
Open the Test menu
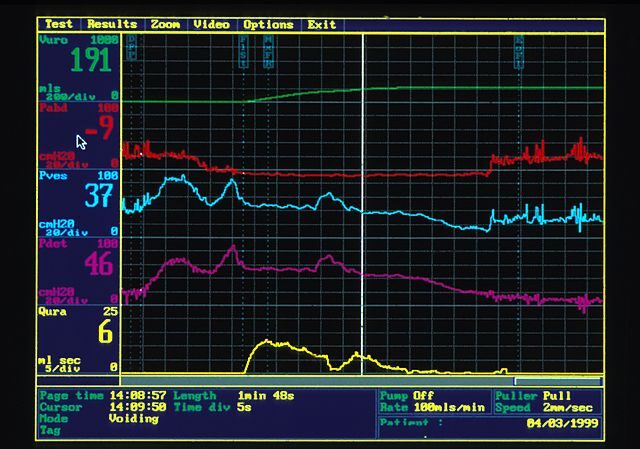pyautogui.click(x=59, y=24)
